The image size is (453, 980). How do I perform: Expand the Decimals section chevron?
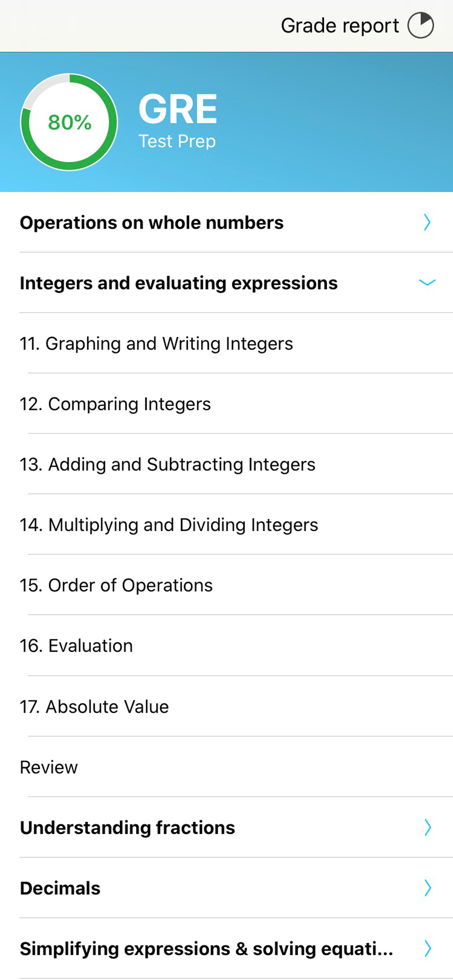click(x=427, y=888)
